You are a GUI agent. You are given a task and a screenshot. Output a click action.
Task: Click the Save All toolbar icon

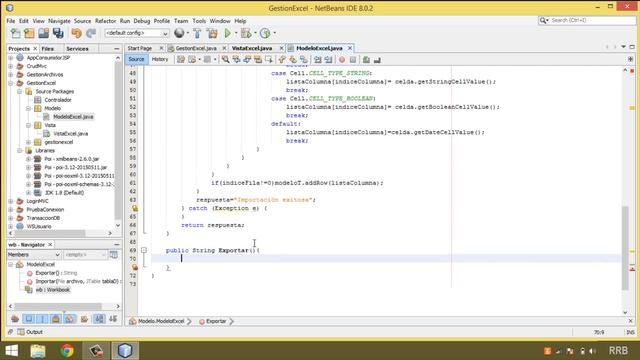(x=58, y=33)
